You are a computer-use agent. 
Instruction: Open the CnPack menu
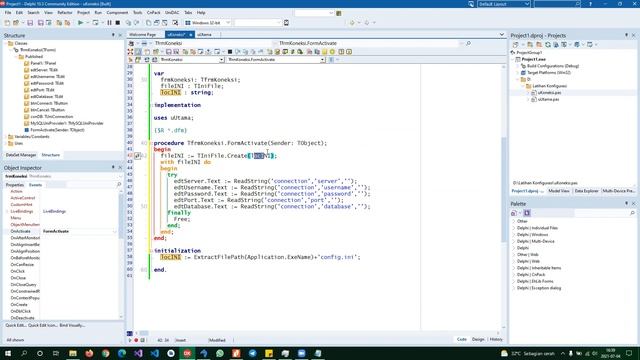pyautogui.click(x=153, y=13)
